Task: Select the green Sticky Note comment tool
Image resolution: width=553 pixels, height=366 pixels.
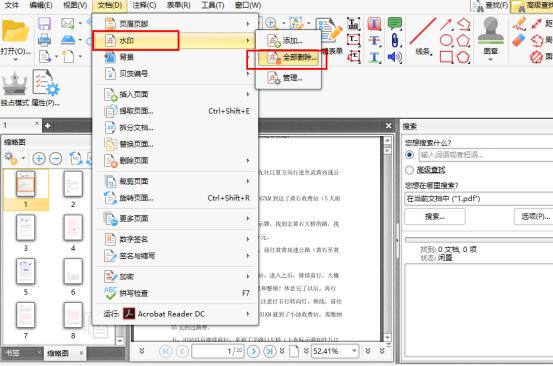Action: pyautogui.click(x=395, y=24)
